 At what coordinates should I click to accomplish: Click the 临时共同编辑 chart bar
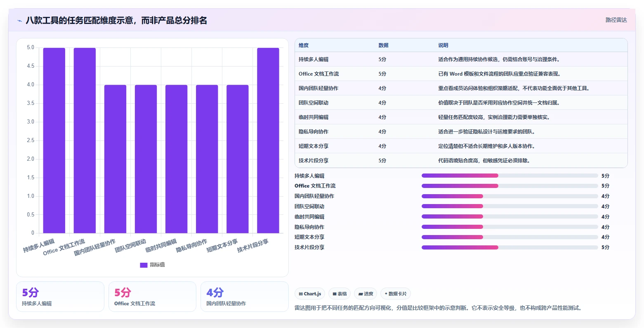click(176, 159)
